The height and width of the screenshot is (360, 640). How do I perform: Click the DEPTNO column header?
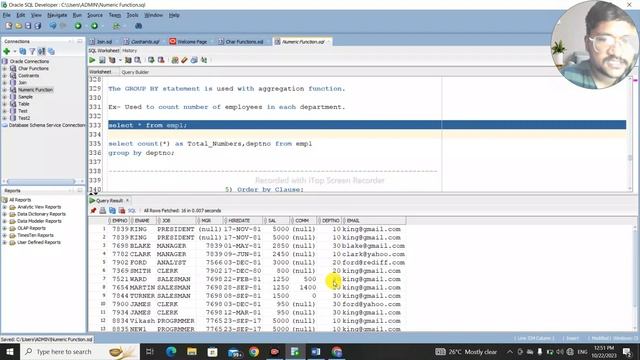pos(330,220)
